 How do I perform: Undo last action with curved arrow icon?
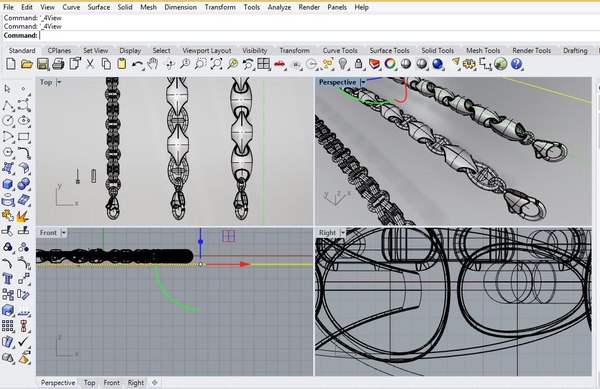pos(137,64)
